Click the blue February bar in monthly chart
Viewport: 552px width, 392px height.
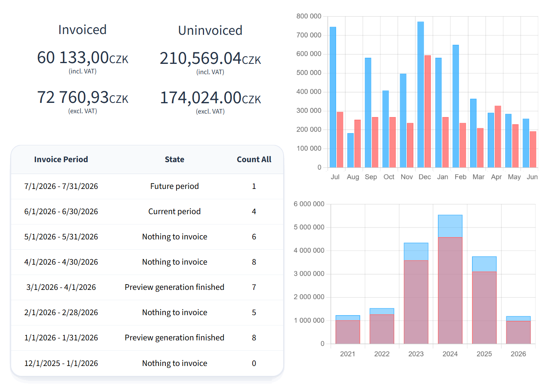(x=456, y=106)
